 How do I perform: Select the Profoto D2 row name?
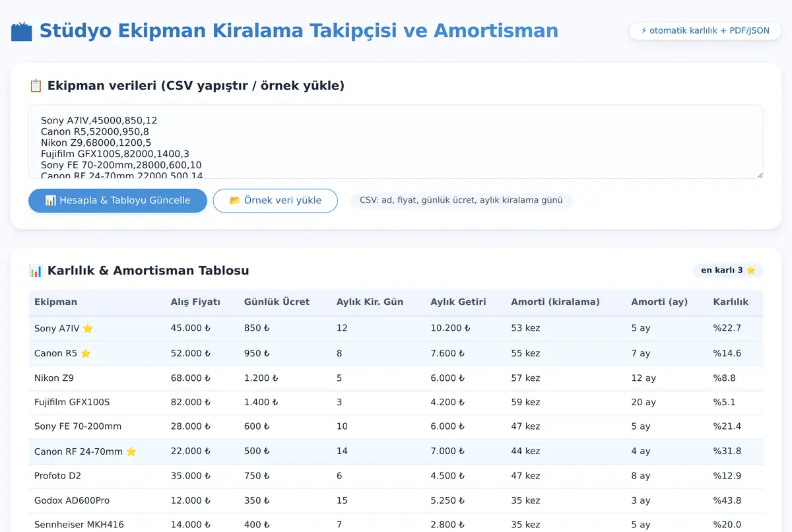tap(57, 476)
